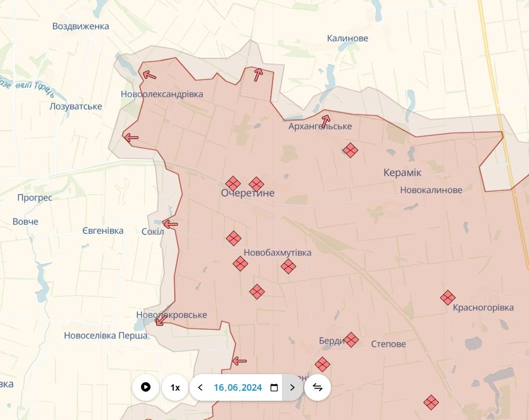
Task: Select left unit marker above Очеретине
Action: (x=233, y=184)
